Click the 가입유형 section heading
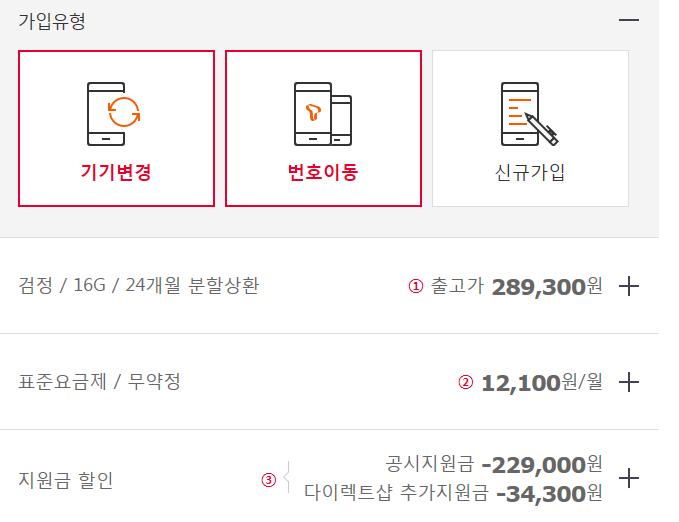 [52, 21]
